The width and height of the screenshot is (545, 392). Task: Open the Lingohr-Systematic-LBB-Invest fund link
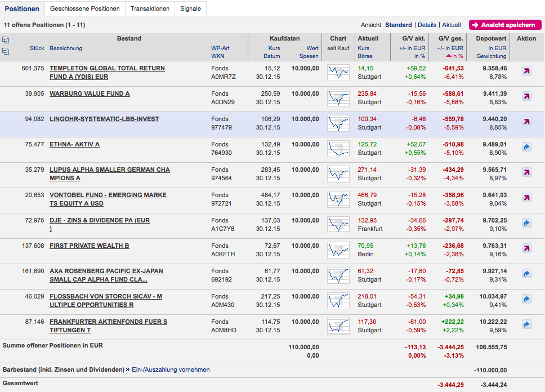point(104,119)
